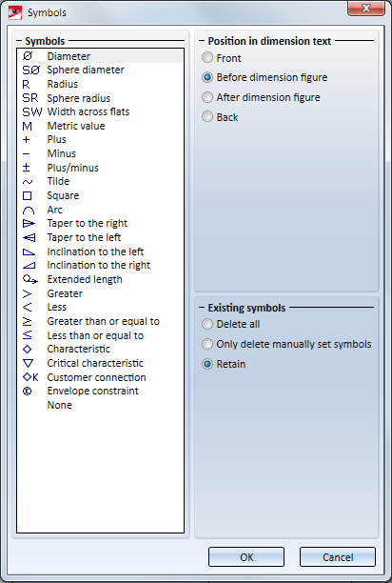Pick the Less than symbol icon
392x583 pixels.
pyautogui.click(x=27, y=308)
